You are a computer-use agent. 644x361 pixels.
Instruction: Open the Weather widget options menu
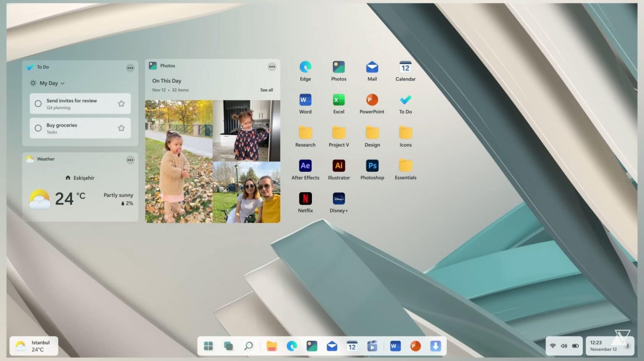click(x=130, y=160)
